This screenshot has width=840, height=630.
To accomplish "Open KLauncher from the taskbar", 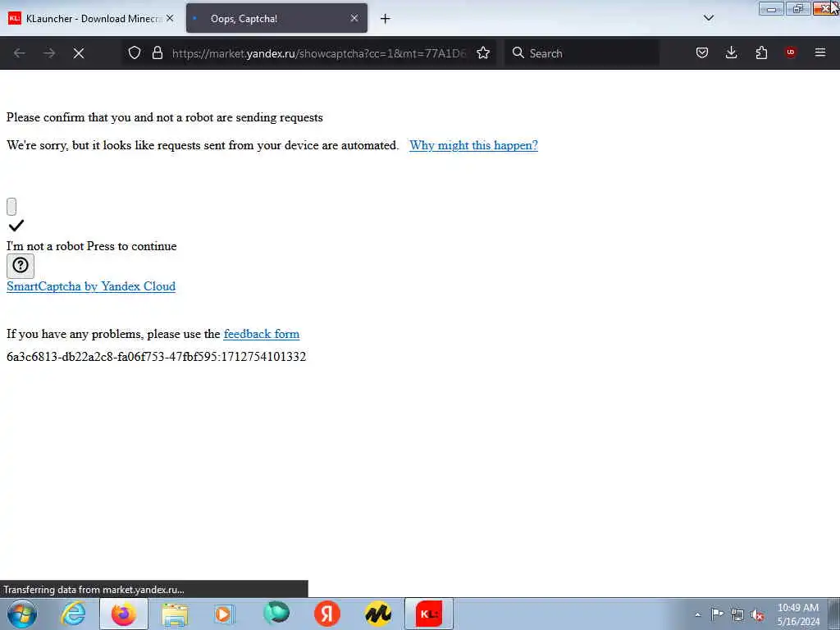I will point(429,614).
